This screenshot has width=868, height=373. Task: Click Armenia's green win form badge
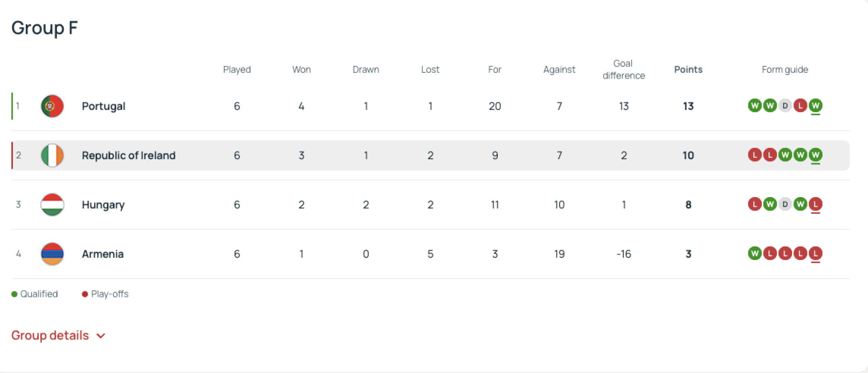(x=755, y=254)
